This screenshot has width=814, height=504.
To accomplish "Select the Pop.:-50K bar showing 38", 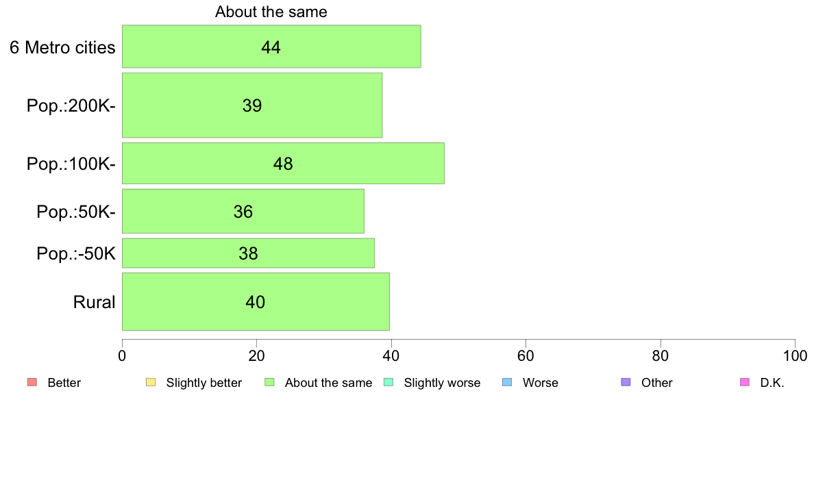I will (248, 253).
